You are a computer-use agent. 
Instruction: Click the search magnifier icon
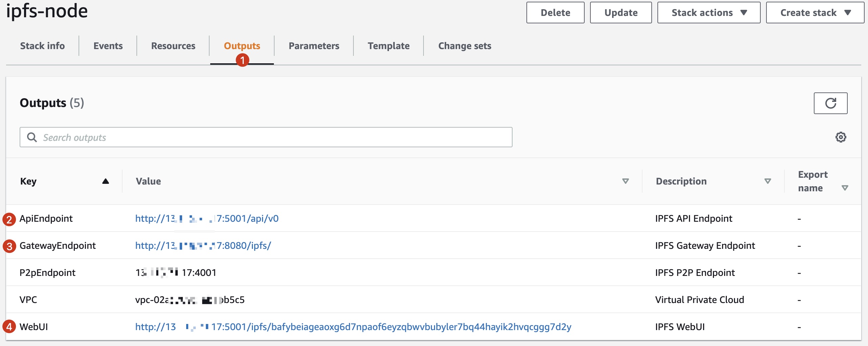[32, 137]
